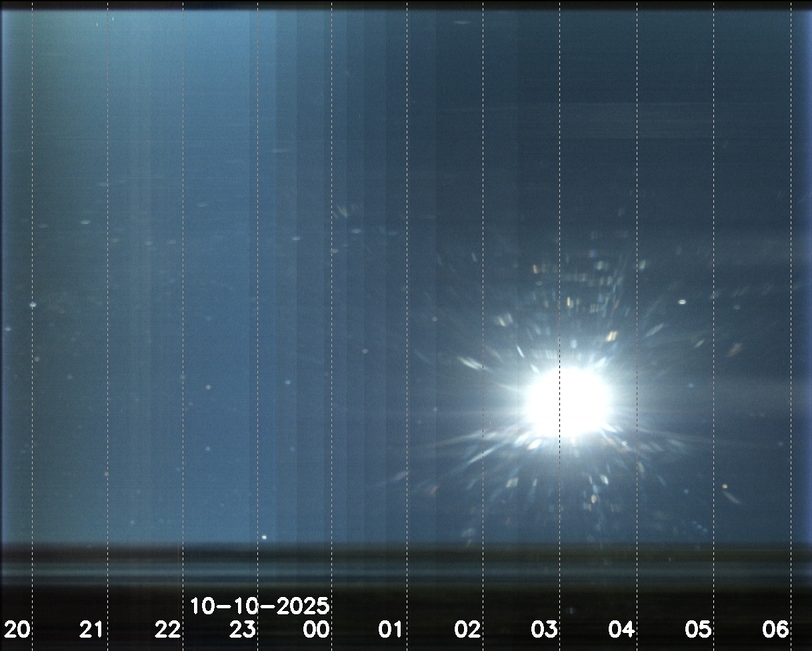Click the 10-10-2025 date label

[260, 606]
